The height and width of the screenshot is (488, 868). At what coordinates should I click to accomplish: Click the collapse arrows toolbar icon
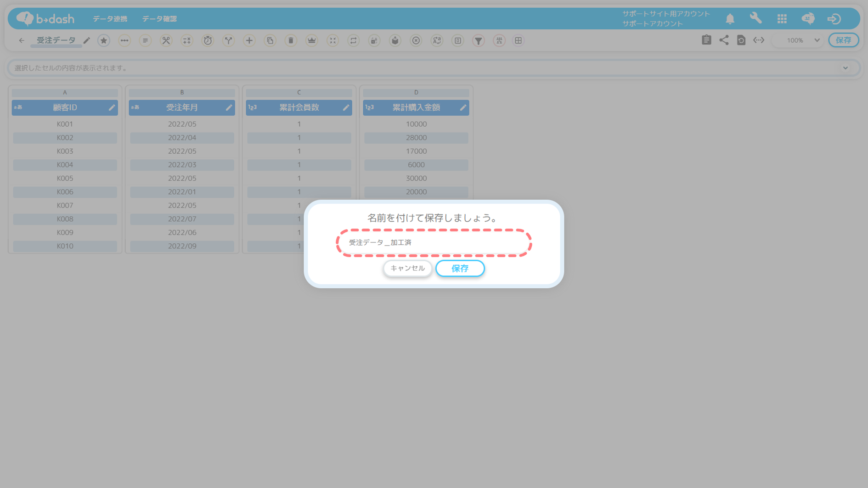333,40
